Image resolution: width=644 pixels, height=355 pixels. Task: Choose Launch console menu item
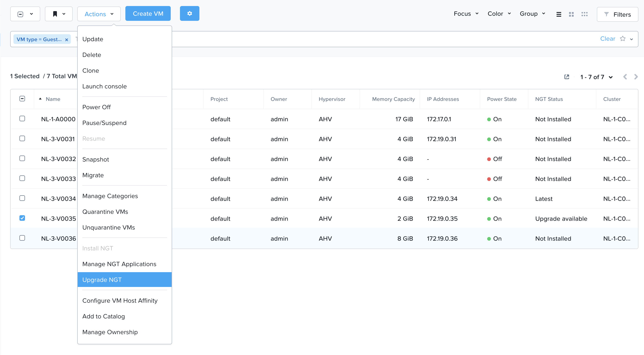[124, 86]
